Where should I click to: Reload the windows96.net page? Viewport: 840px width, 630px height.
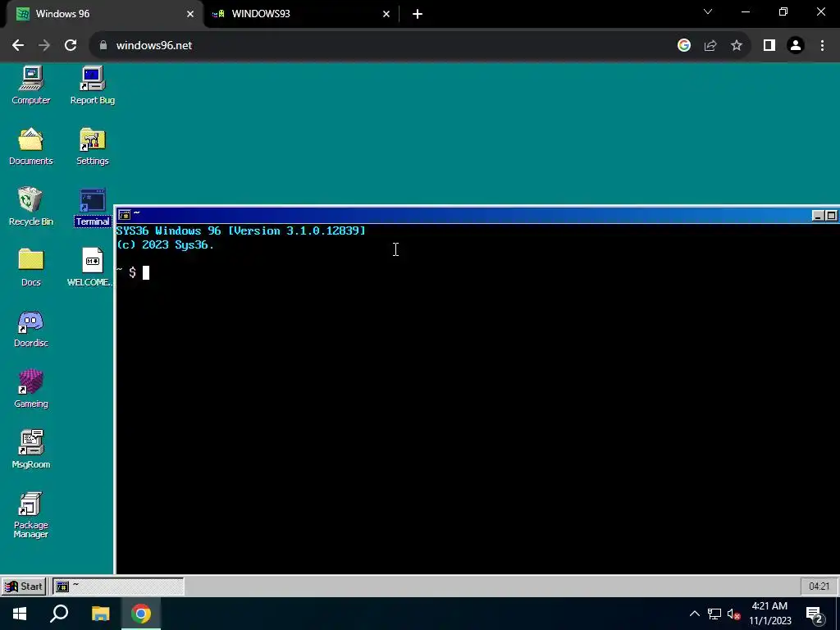[x=71, y=46]
